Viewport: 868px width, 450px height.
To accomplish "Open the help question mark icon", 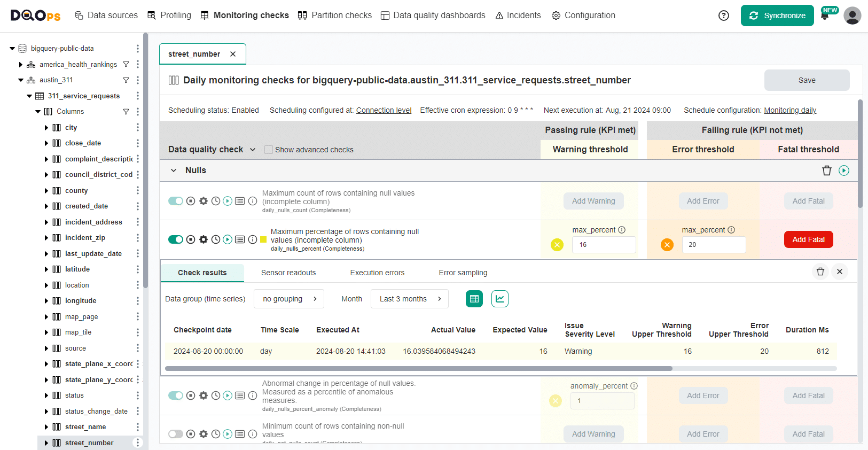I will point(724,15).
